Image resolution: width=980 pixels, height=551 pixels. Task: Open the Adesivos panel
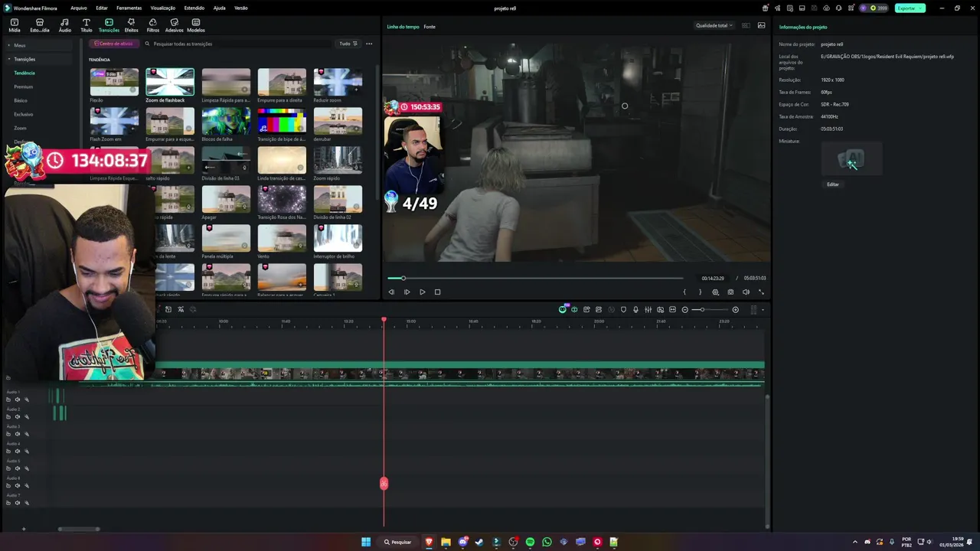tap(175, 25)
